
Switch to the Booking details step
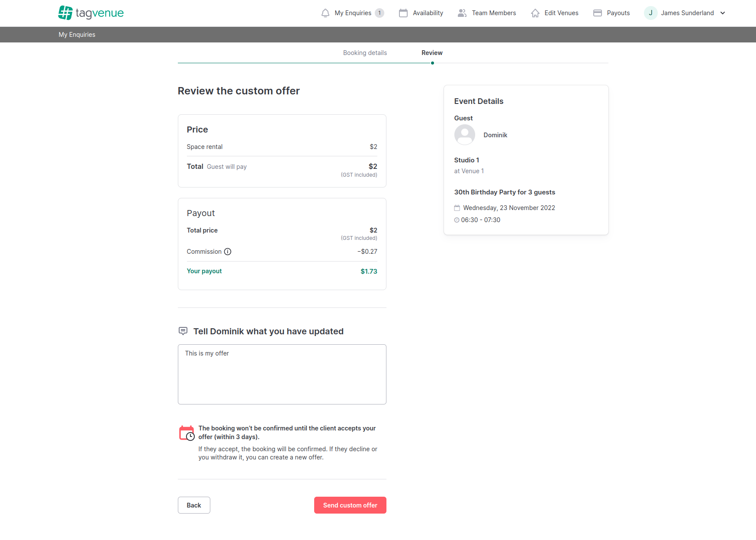pyautogui.click(x=365, y=53)
